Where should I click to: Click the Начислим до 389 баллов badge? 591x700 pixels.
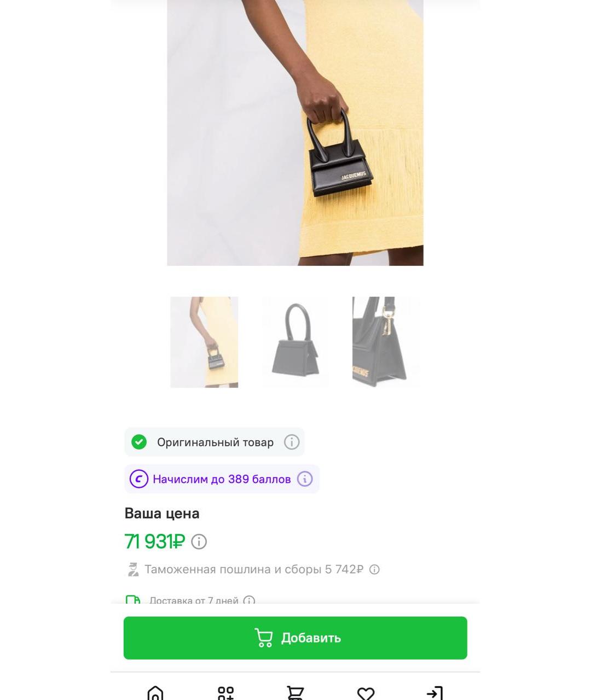(x=222, y=479)
